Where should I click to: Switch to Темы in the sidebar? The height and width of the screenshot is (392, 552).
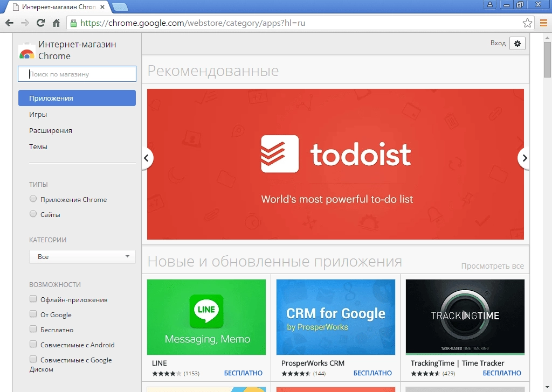[38, 147]
